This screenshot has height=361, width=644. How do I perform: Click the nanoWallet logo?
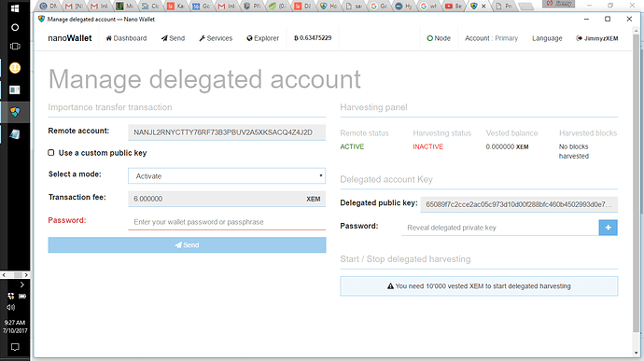point(70,38)
